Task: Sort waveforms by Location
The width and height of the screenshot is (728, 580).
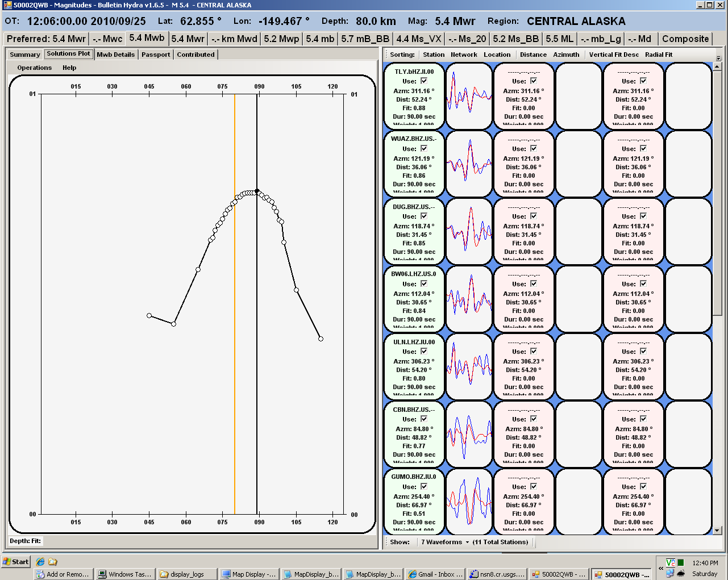Action: [497, 55]
